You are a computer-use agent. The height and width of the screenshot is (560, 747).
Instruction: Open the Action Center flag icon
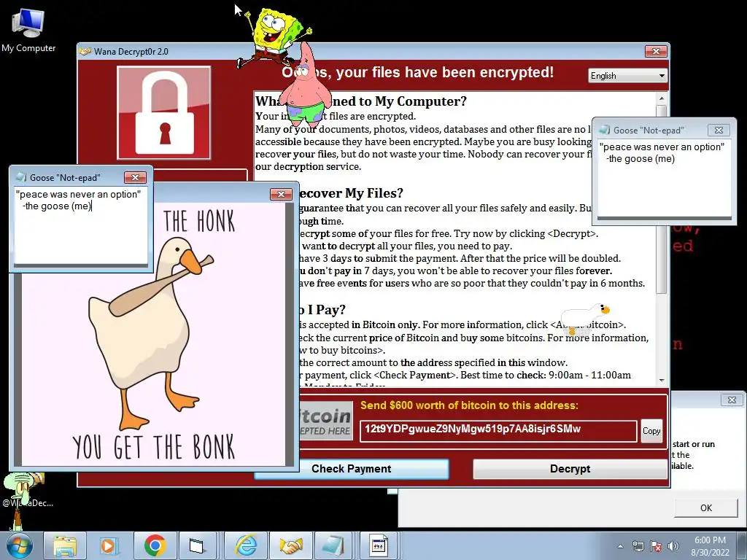656,546
